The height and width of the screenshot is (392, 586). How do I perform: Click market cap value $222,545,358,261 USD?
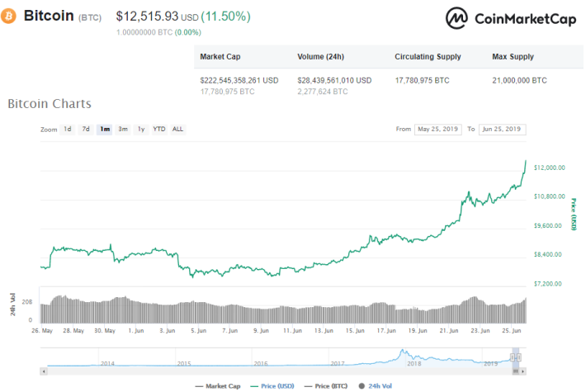(x=239, y=80)
